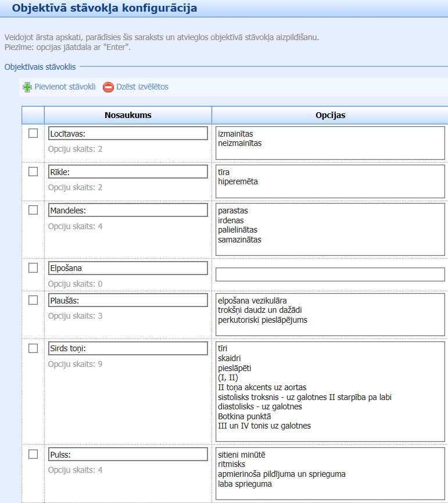
Task: Edit the Pulss name field
Action: [x=128, y=454]
